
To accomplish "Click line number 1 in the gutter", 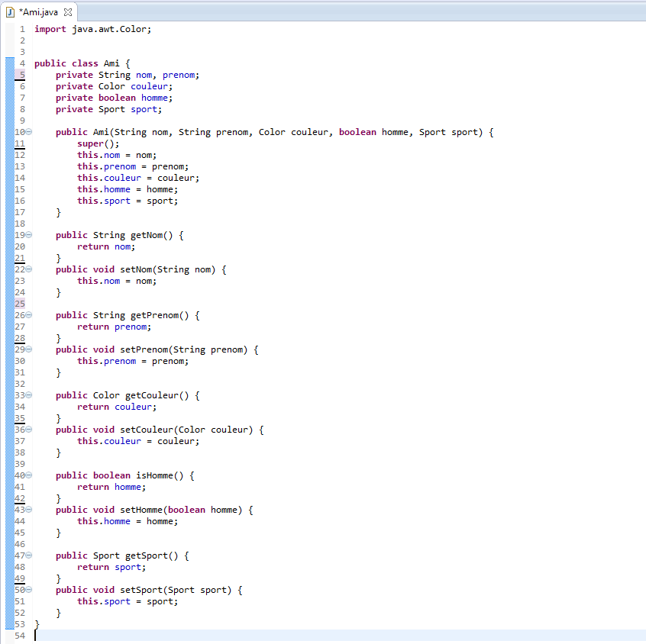I will pyautogui.click(x=22, y=29).
